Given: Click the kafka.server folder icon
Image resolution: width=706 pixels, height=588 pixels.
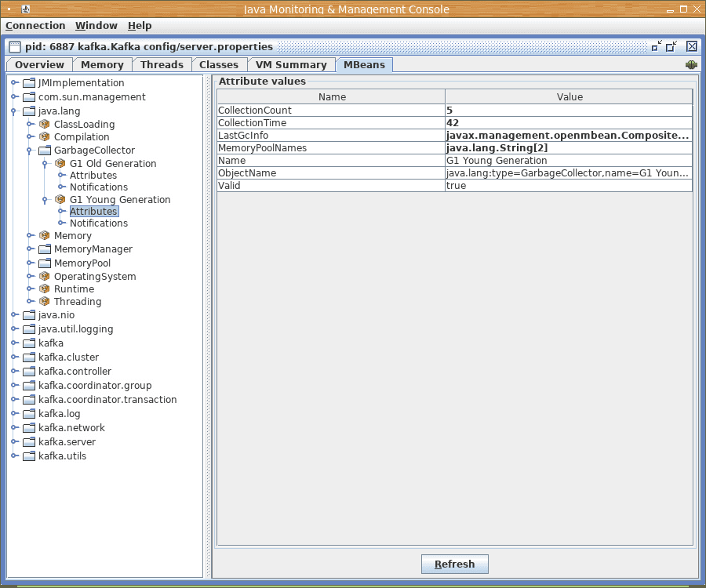Looking at the screenshot, I should pyautogui.click(x=29, y=442).
